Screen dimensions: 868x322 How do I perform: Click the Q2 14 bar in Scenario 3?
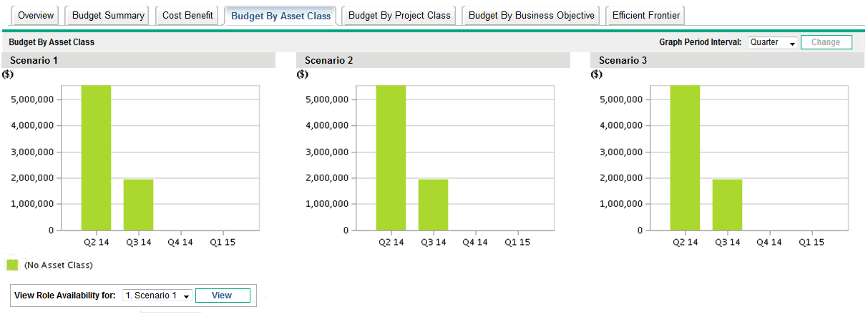[685, 157]
